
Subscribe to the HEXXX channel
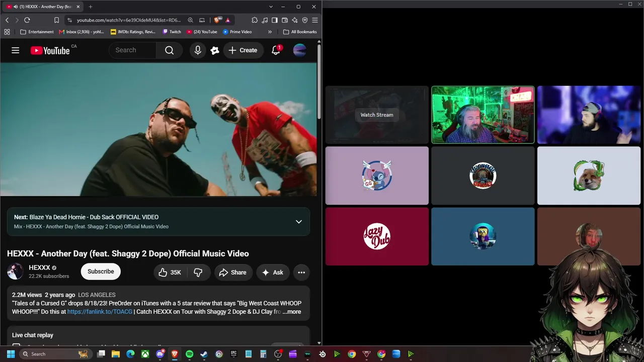[x=101, y=271]
